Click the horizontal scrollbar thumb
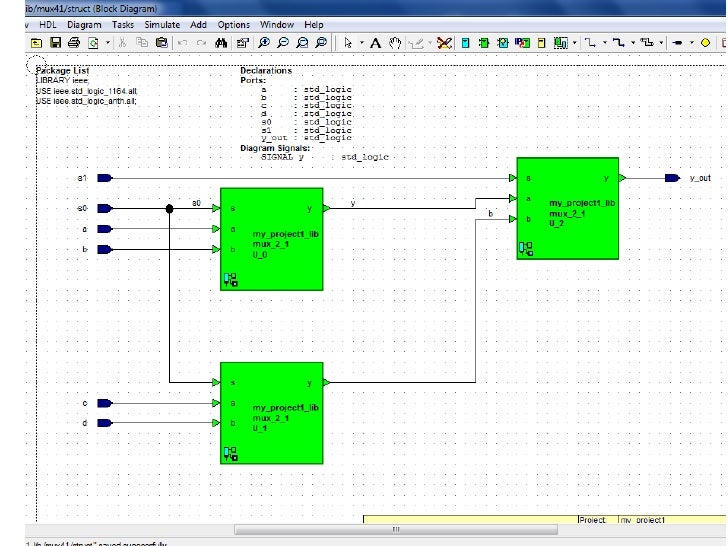728x546 pixels. [x=396, y=530]
